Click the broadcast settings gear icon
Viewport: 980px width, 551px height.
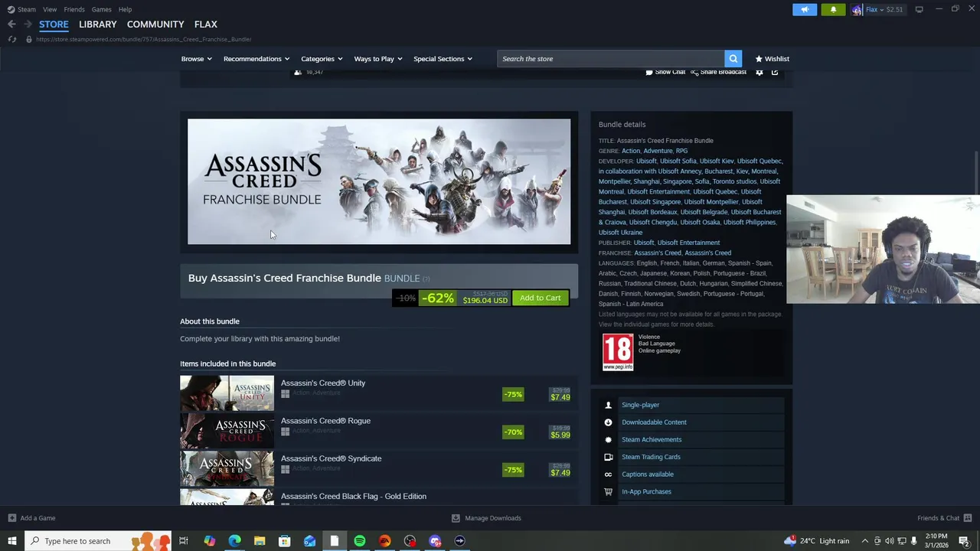(x=759, y=72)
